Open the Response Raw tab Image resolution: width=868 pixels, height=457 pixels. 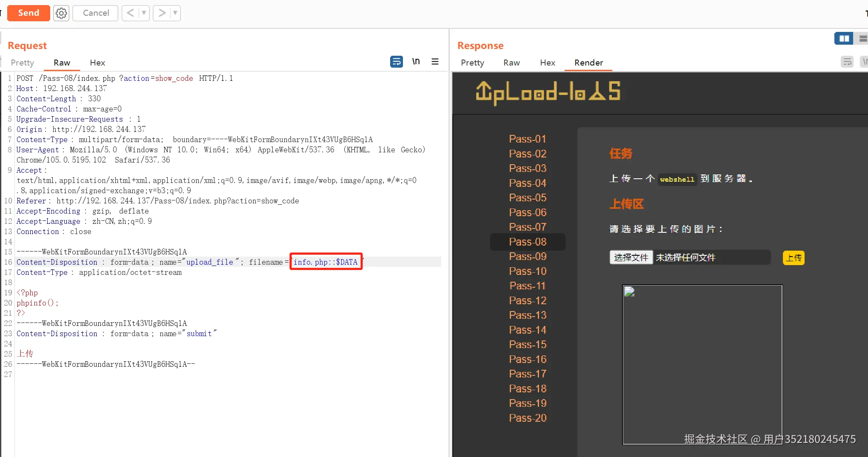[x=511, y=63]
